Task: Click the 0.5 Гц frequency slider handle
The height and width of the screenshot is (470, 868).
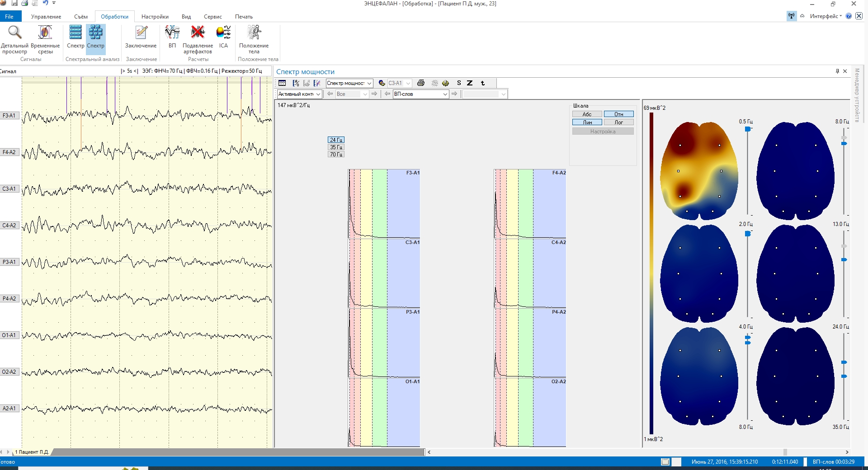Action: 748,129
